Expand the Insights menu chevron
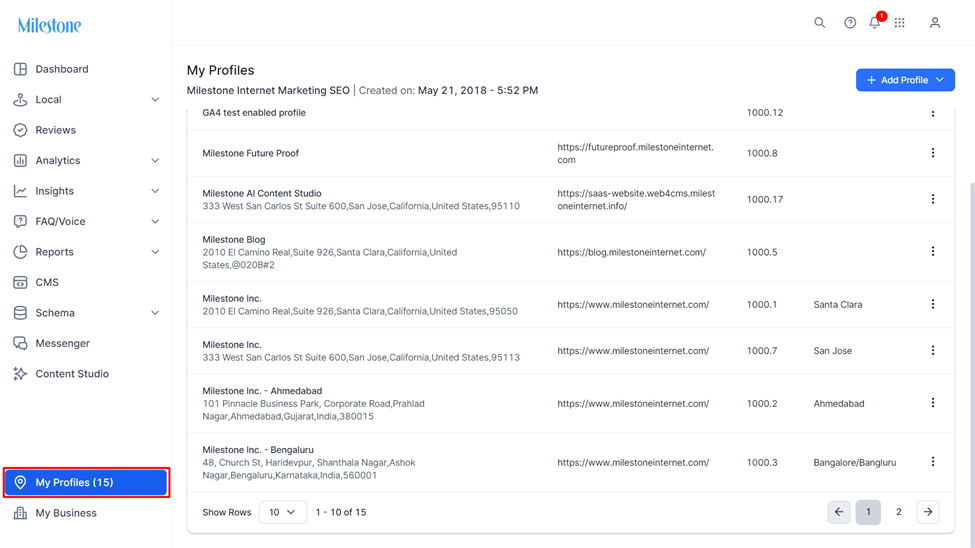This screenshot has height=548, width=975. [x=155, y=191]
